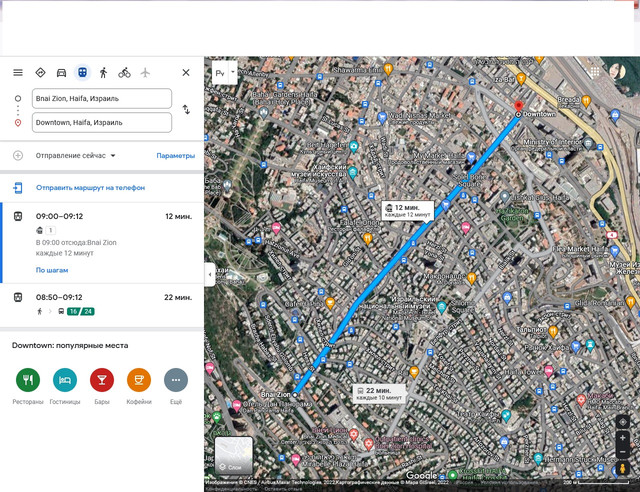Click the red Downtown destination pin
Viewport: 640px width, 492px height.
(518, 107)
